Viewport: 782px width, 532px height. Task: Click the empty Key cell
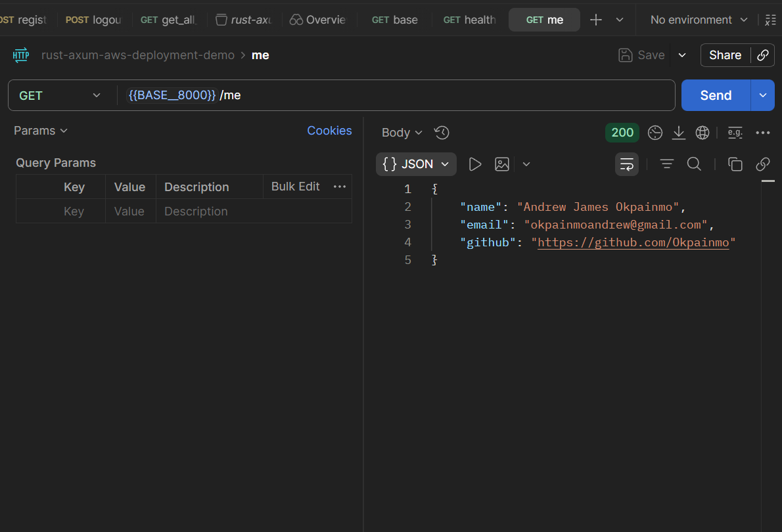pos(74,211)
